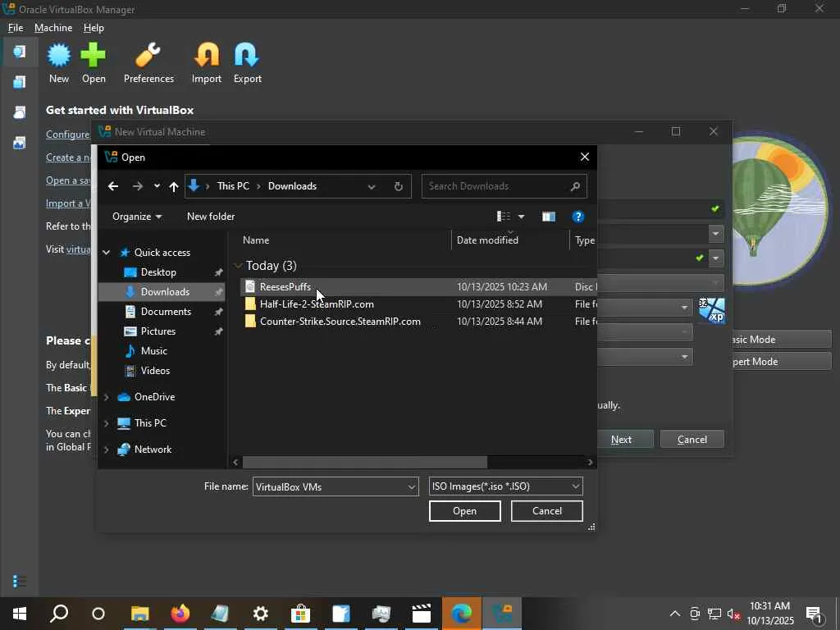Open the recent locations dropdown arrow

[157, 186]
